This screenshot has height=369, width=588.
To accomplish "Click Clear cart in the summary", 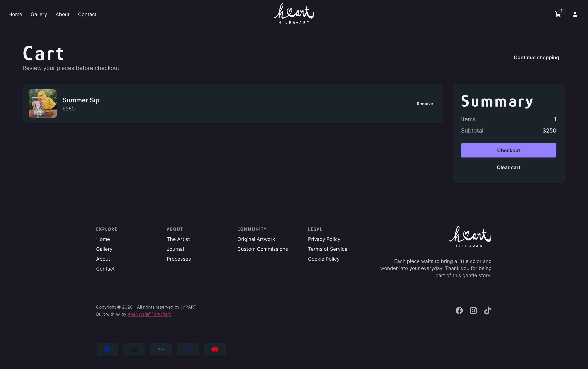I will coord(509,167).
